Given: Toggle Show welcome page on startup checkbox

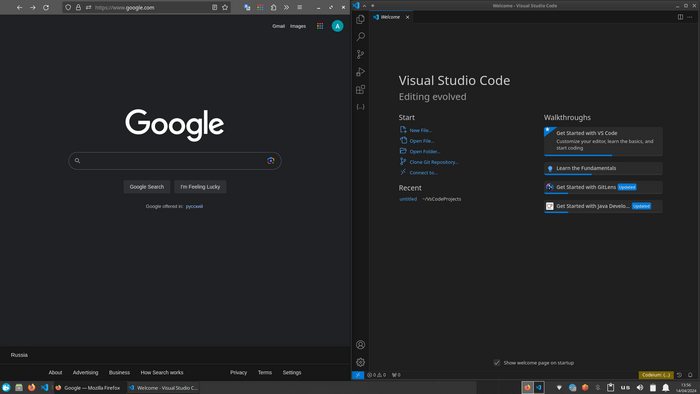Looking at the screenshot, I should tap(497, 363).
